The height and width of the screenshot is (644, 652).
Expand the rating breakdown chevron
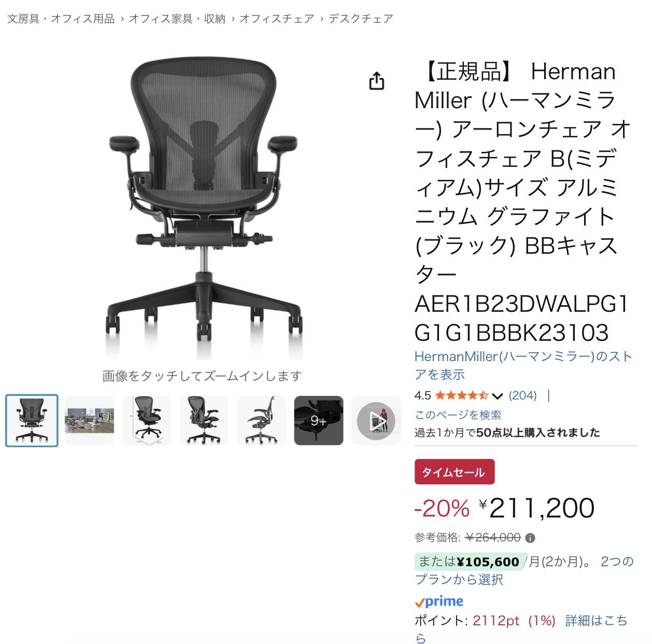[497, 396]
